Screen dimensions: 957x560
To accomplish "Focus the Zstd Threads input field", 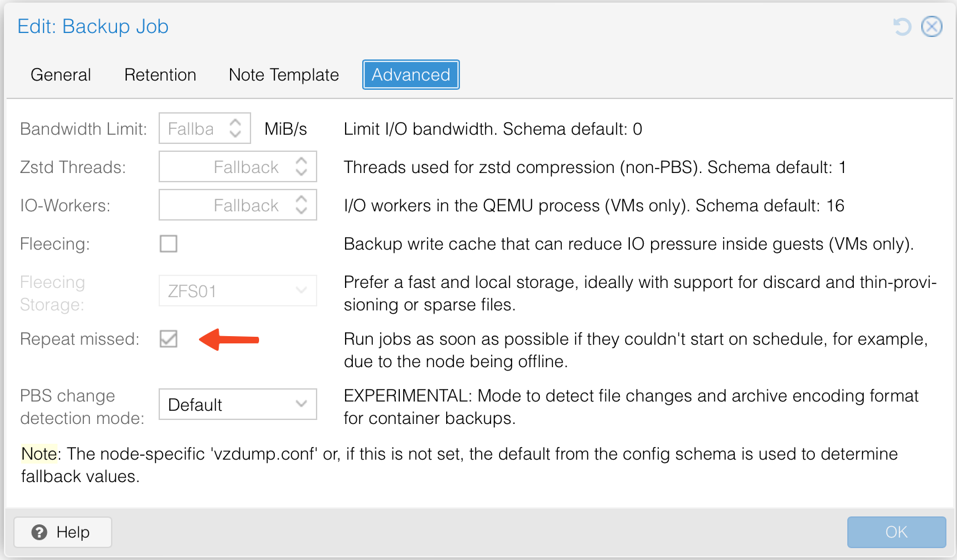I will 225,167.
